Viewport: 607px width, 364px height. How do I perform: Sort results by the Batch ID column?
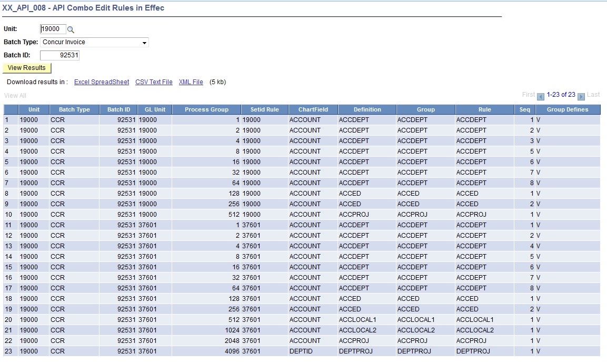point(118,109)
